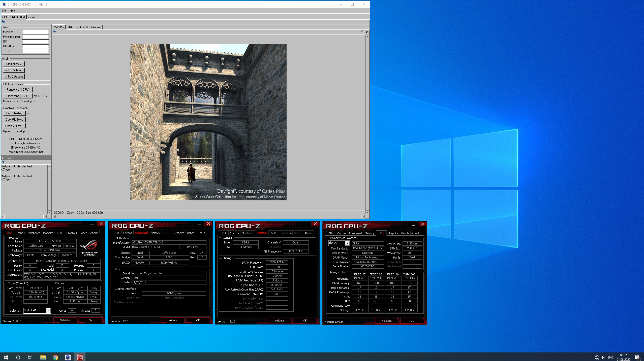The image size is (644, 361).
Task: Click the picture panel vertical scrollbar
Action: click(x=367, y=125)
